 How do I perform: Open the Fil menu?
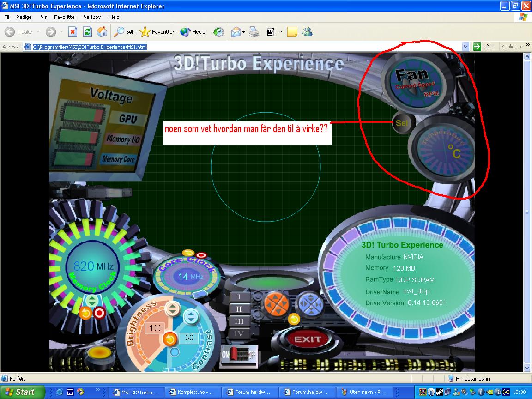(x=6, y=17)
